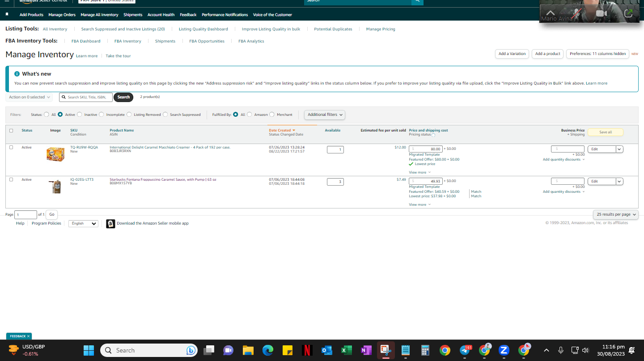Open OneNote from the taskbar
The width and height of the screenshot is (644, 361).
pos(366,350)
